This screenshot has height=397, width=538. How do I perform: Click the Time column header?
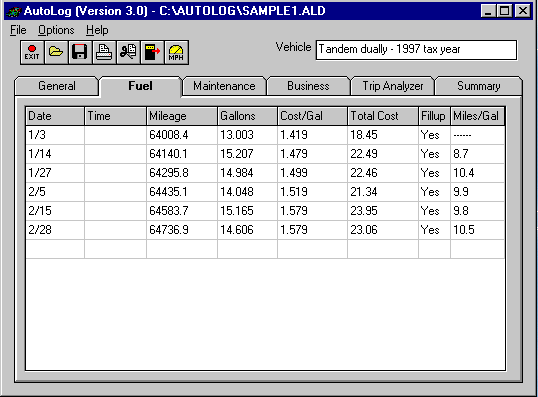pyautogui.click(x=115, y=116)
